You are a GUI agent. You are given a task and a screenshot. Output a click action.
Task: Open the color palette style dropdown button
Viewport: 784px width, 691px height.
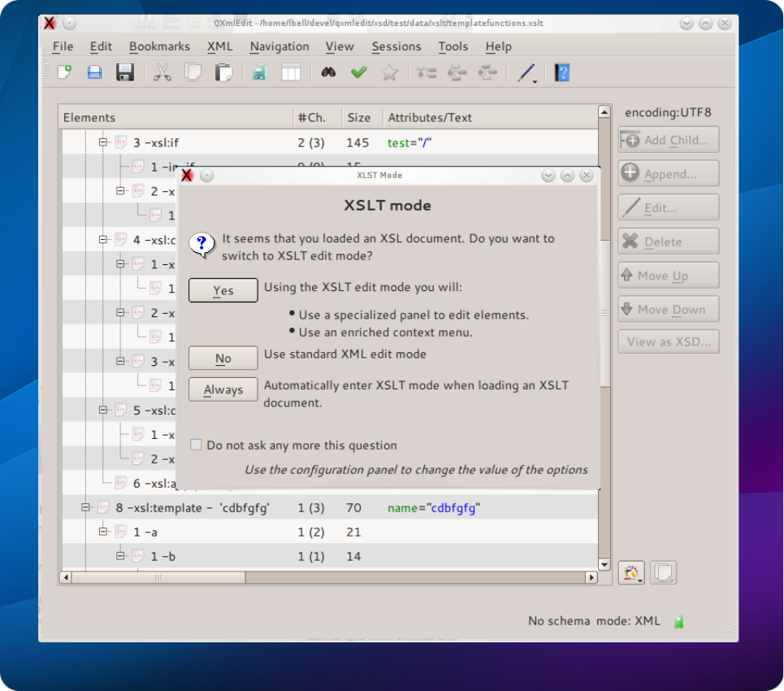[x=630, y=573]
